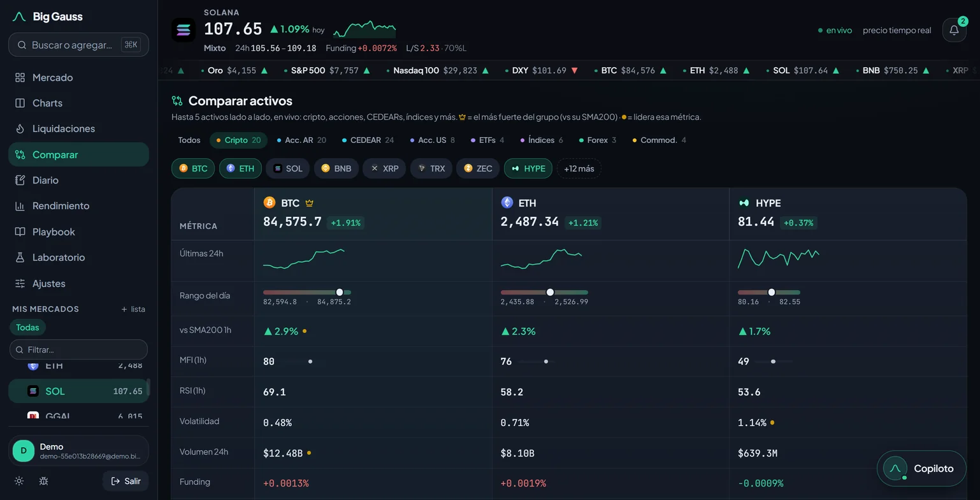Click the S&P 500 ticker item

point(327,71)
